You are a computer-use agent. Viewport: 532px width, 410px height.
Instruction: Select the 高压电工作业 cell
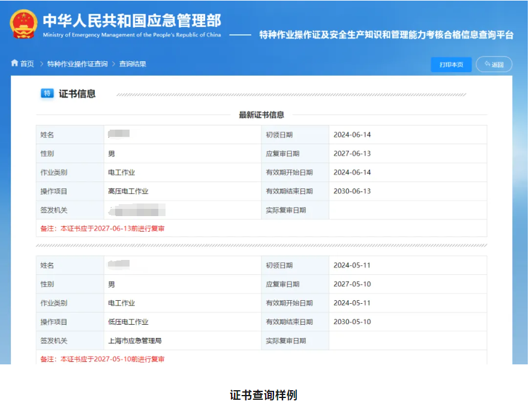click(x=128, y=191)
